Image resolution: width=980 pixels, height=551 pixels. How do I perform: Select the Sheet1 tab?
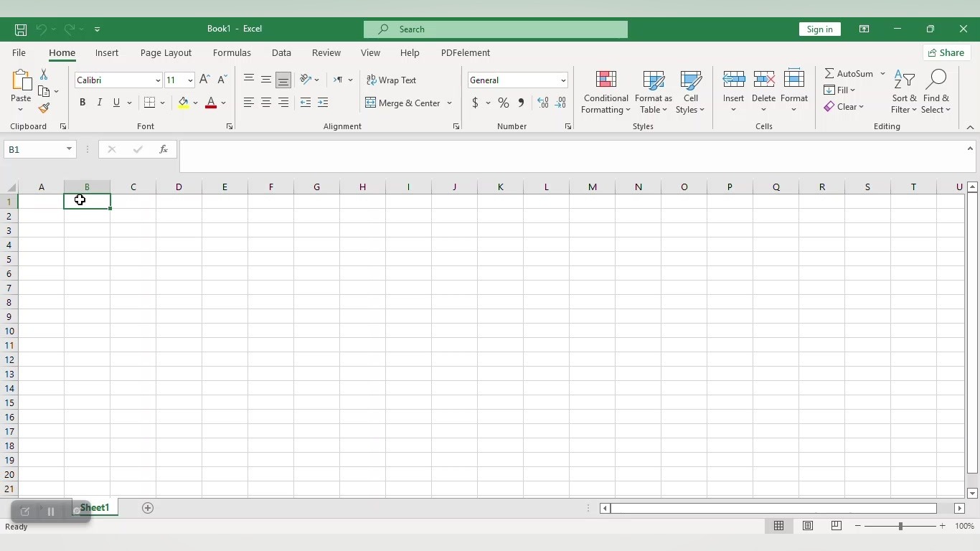click(95, 508)
